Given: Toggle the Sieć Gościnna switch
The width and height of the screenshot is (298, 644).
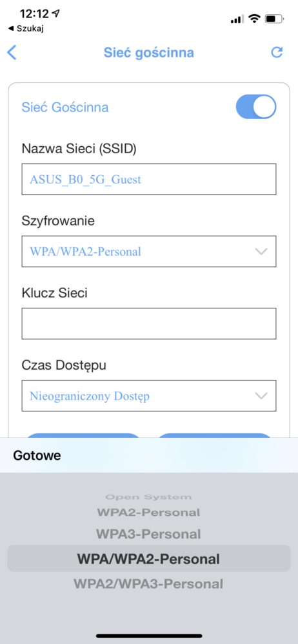Looking at the screenshot, I should coord(255,107).
